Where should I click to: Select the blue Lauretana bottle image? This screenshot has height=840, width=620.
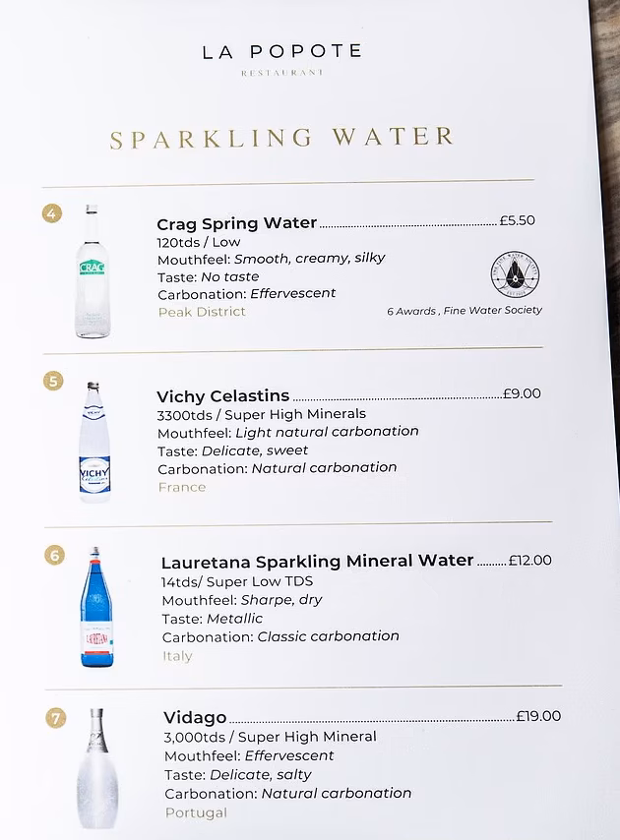pos(97,607)
